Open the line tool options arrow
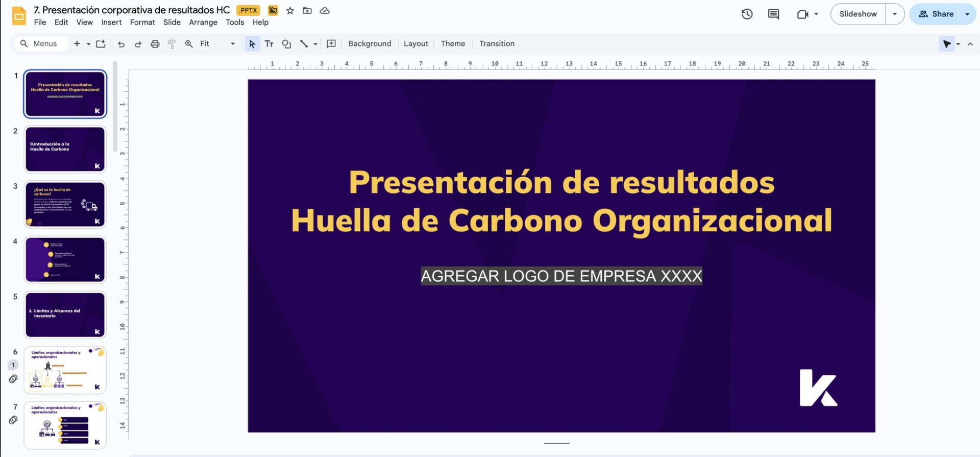980x457 pixels. pyautogui.click(x=315, y=44)
